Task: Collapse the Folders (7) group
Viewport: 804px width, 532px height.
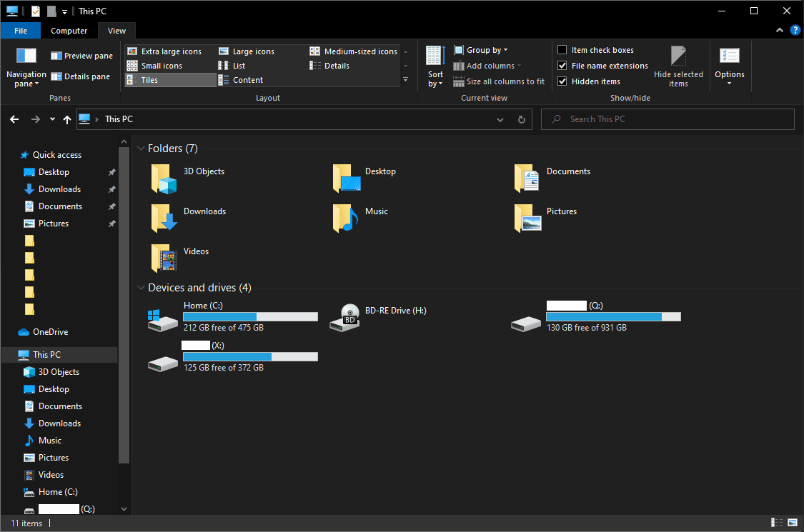Action: pyautogui.click(x=141, y=149)
